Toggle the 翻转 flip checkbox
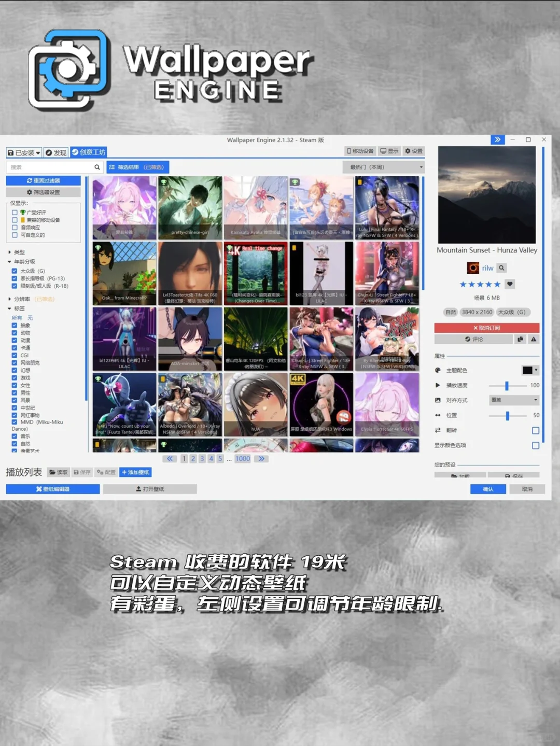 click(x=536, y=430)
